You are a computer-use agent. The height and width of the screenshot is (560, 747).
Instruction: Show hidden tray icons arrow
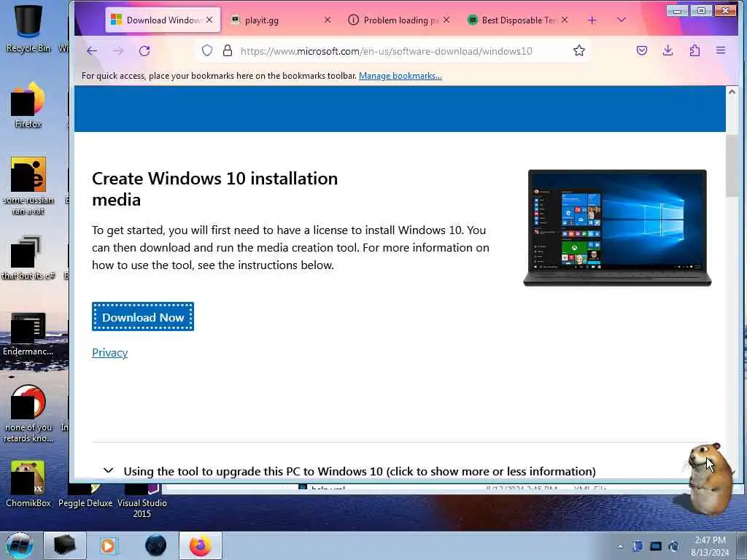[620, 546]
